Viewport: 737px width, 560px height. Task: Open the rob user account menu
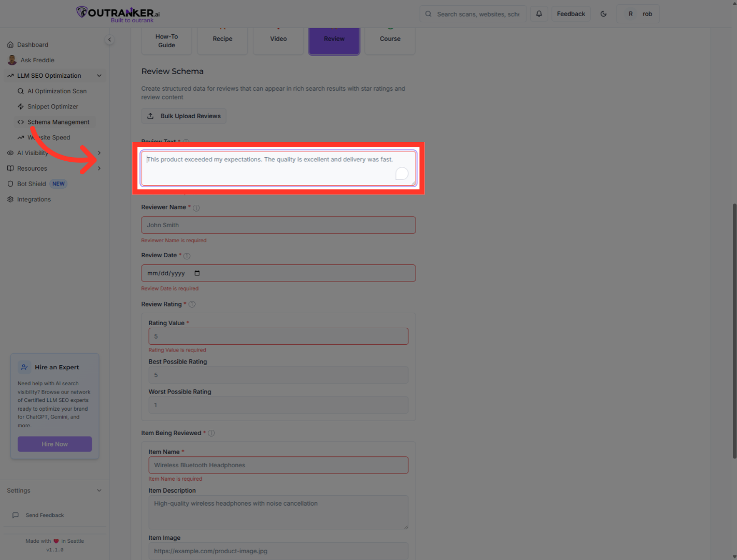[638, 14]
